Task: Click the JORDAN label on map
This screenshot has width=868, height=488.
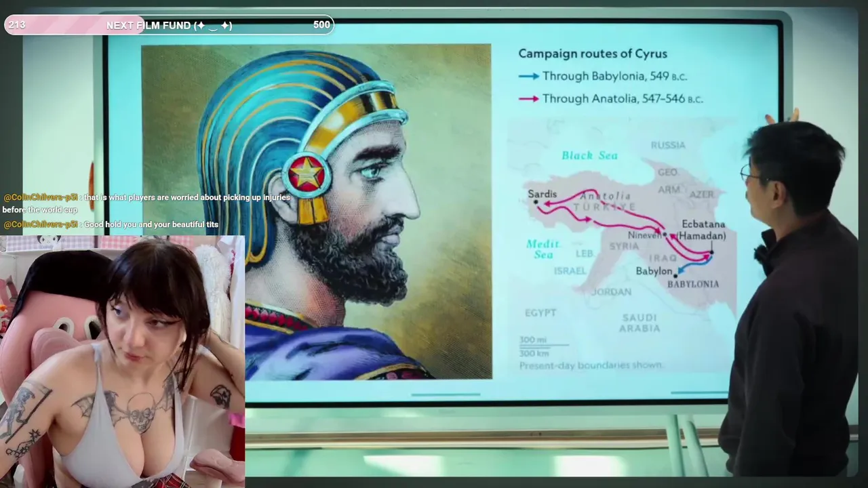Action: 611,292
